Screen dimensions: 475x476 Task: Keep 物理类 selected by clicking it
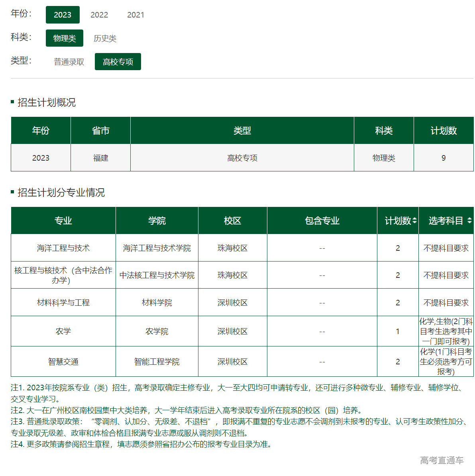click(x=64, y=38)
